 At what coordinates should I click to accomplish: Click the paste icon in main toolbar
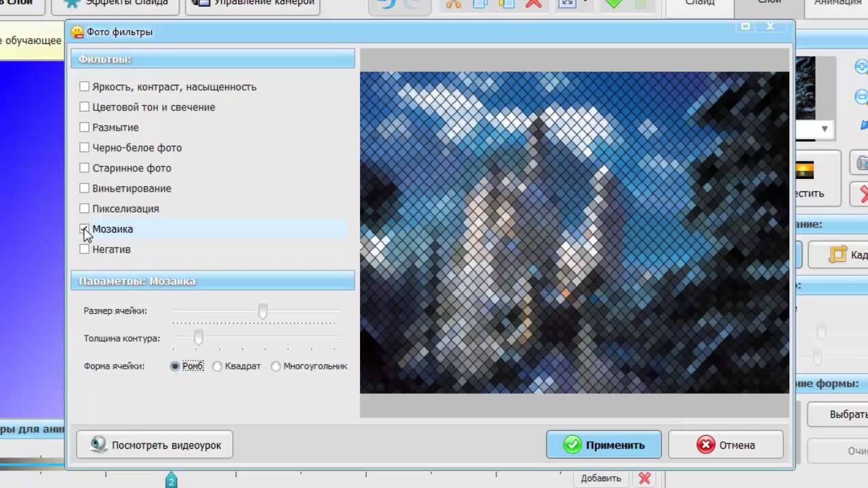[x=507, y=3]
